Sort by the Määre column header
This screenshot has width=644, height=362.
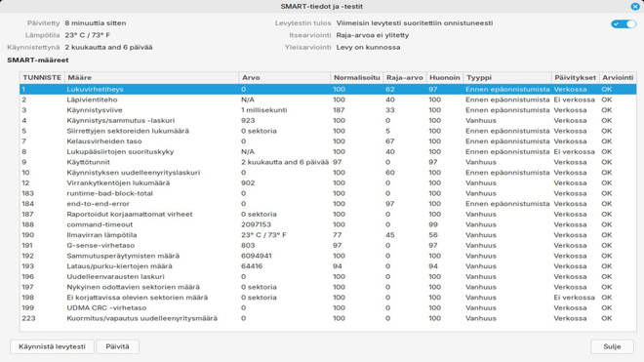151,77
